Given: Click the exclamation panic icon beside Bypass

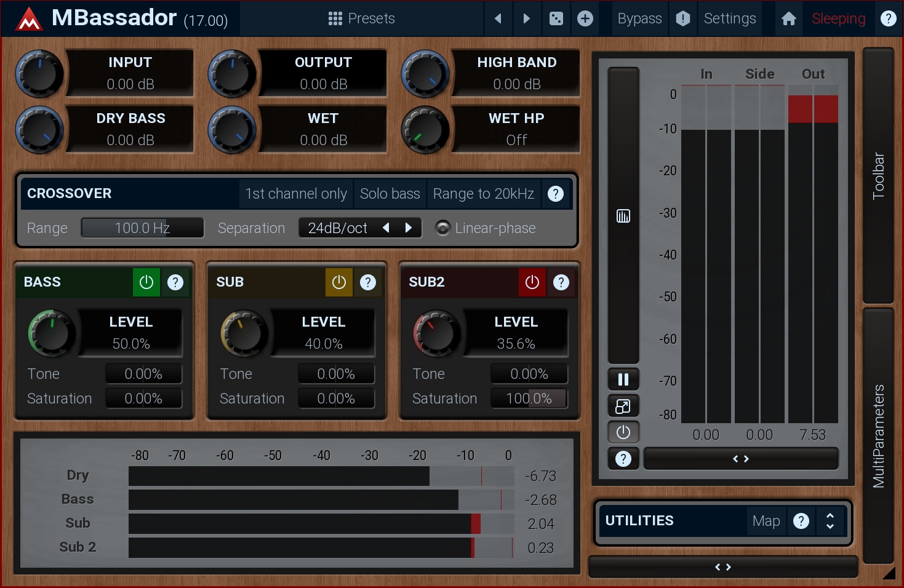Looking at the screenshot, I should point(683,18).
